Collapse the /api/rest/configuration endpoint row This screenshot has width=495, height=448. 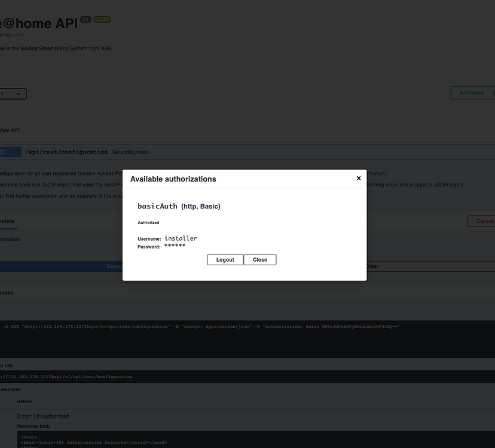coord(66,152)
